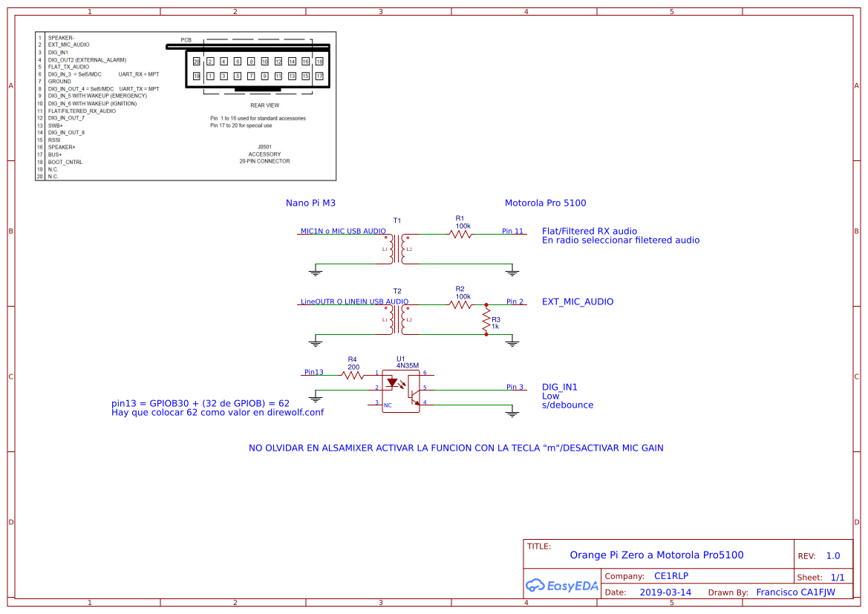Screen dimensions: 868x614
Task: Click the Nano Pi M3 heading
Action: coord(310,202)
